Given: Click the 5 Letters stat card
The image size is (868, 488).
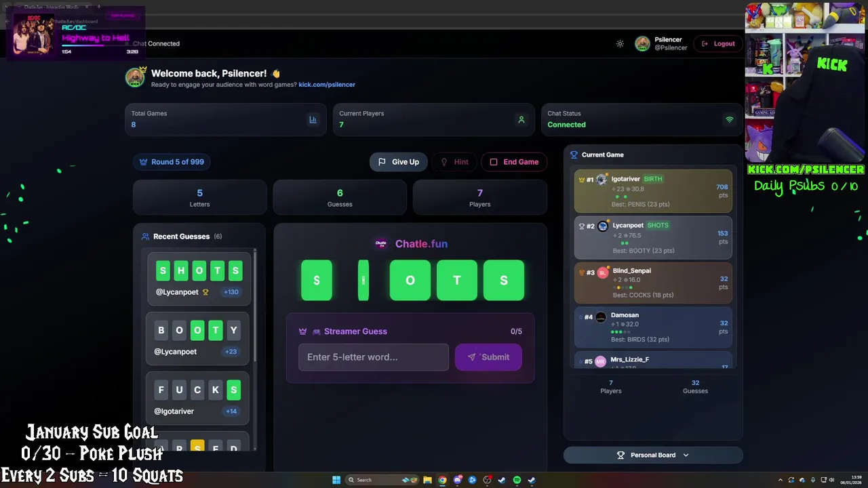Looking at the screenshot, I should click(199, 197).
